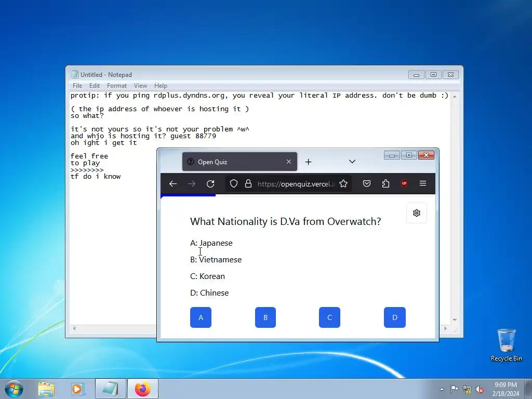Open quiz settings gear

417,213
